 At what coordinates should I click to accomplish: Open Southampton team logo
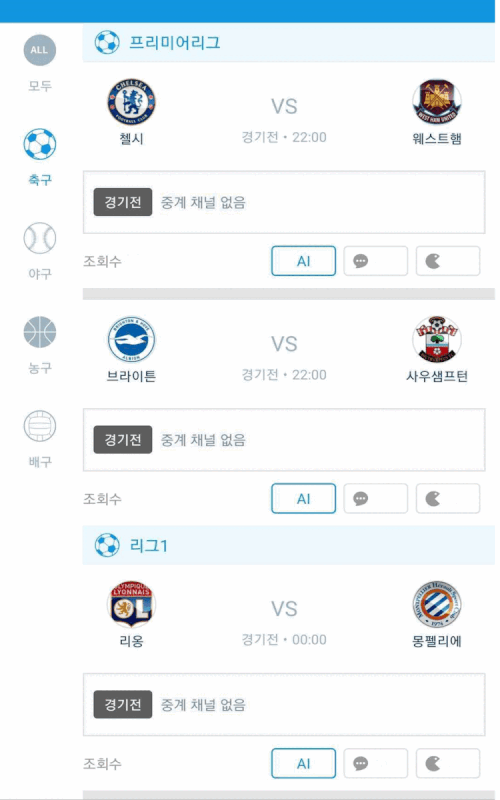tap(437, 340)
